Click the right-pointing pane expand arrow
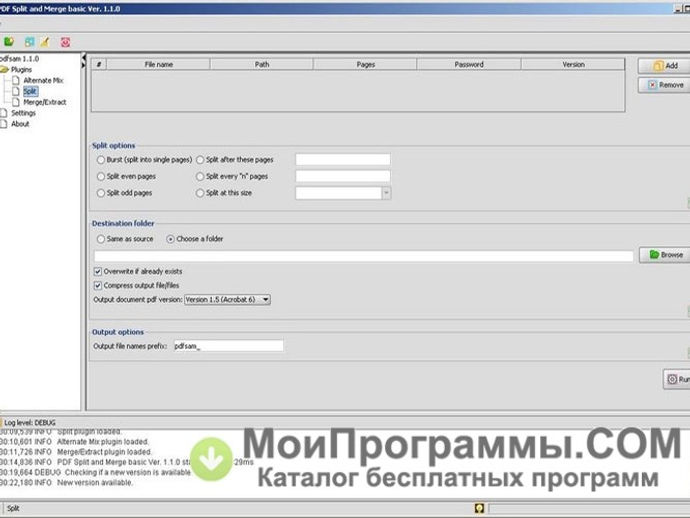The height and width of the screenshot is (518, 690). (83, 65)
